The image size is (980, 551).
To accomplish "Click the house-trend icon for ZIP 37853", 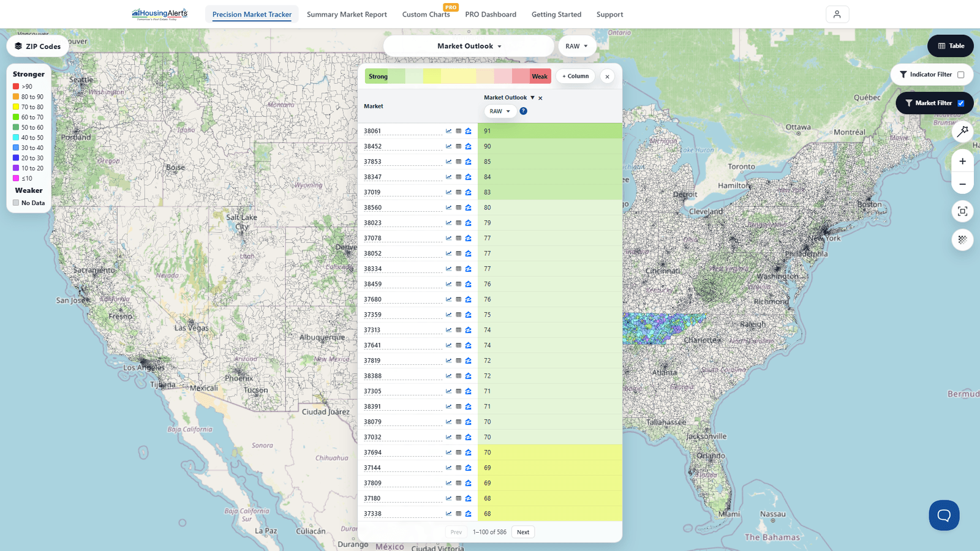I will (468, 162).
